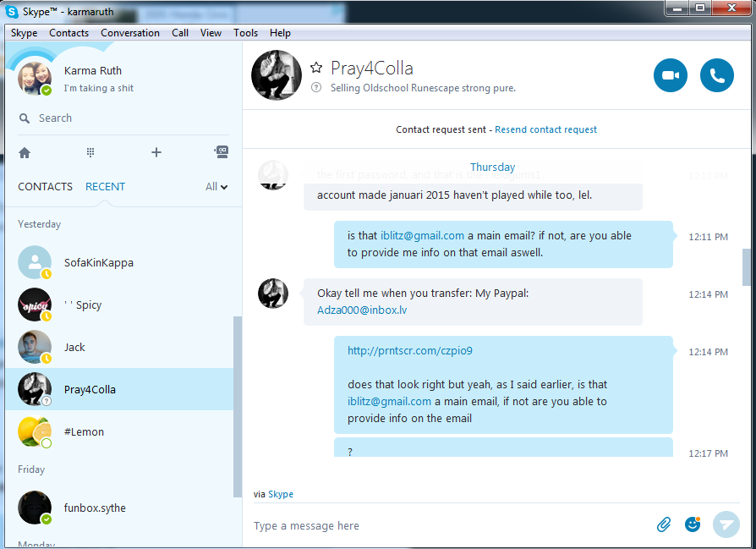Click the Search contacts field
This screenshot has width=756, height=549.
point(123,118)
